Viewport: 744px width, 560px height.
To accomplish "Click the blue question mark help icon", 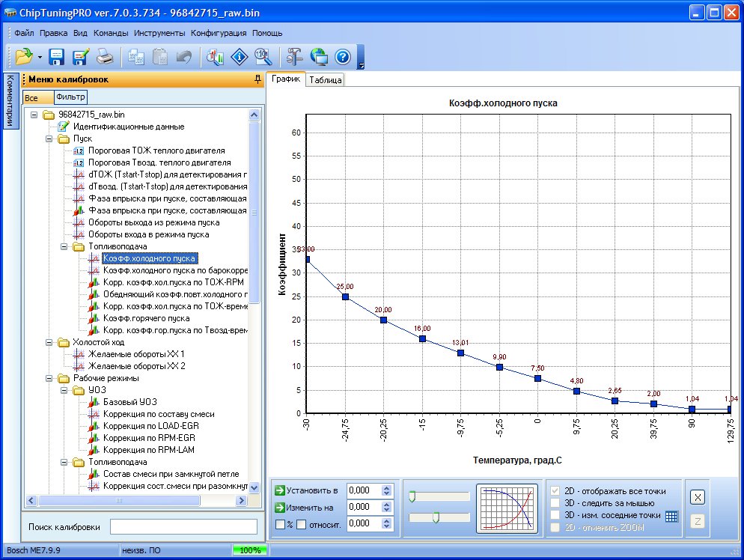I will pos(342,56).
